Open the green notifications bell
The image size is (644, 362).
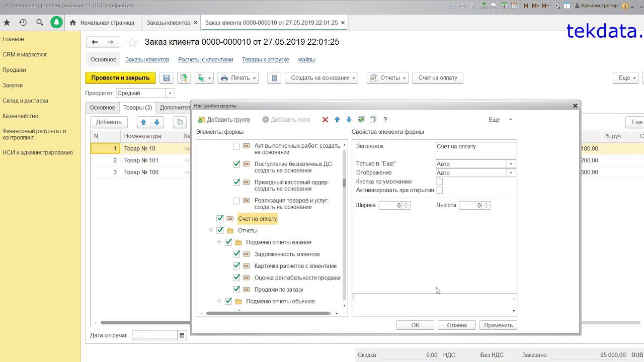[x=56, y=23]
